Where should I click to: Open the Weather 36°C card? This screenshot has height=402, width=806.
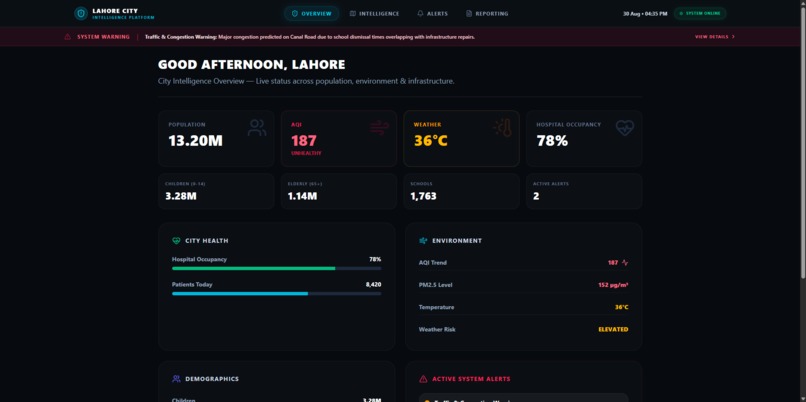click(461, 138)
